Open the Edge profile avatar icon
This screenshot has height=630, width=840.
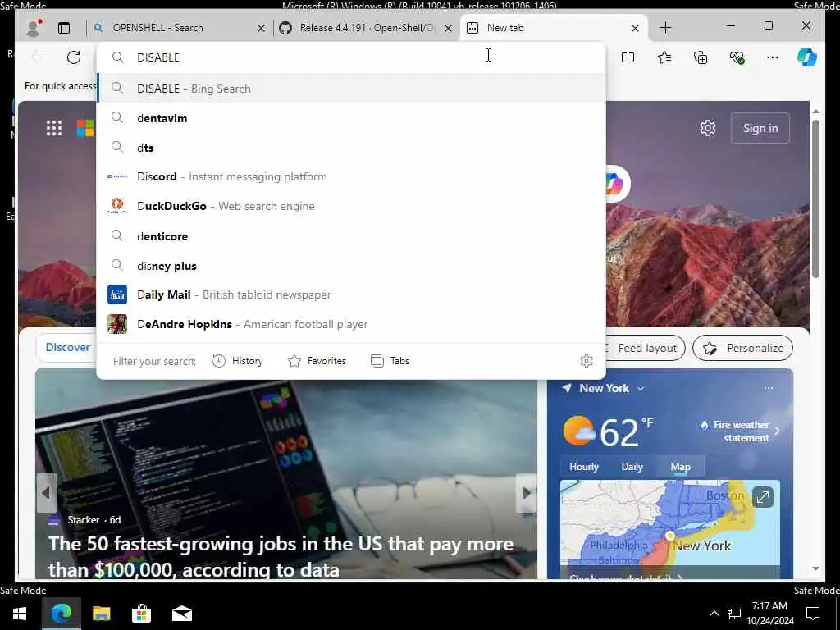pos(34,27)
